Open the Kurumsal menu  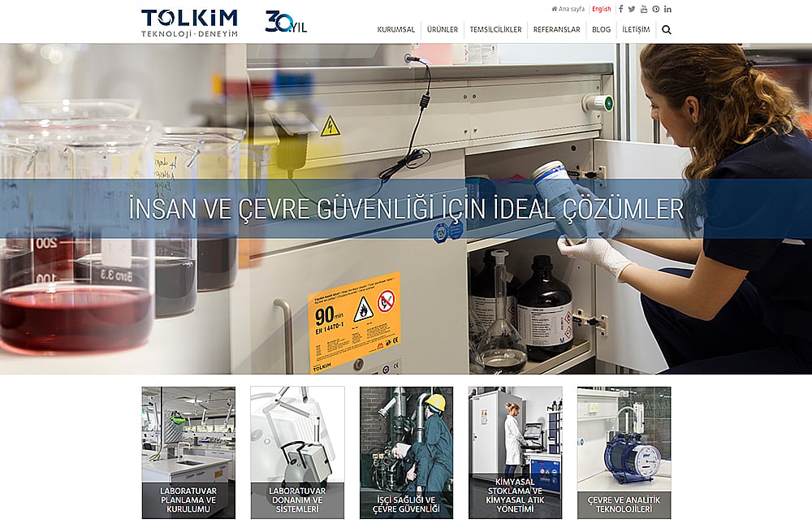(396, 29)
